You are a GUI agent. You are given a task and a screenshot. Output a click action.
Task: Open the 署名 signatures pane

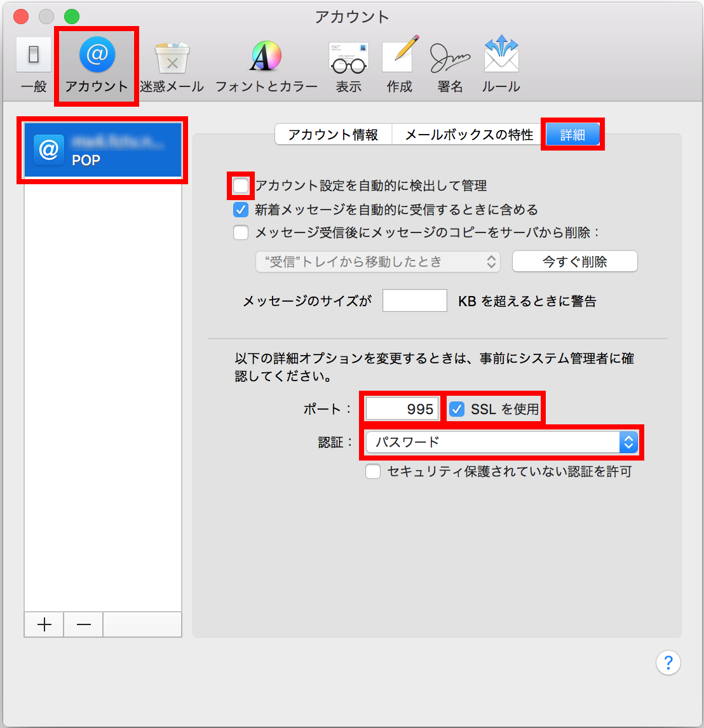[x=450, y=65]
